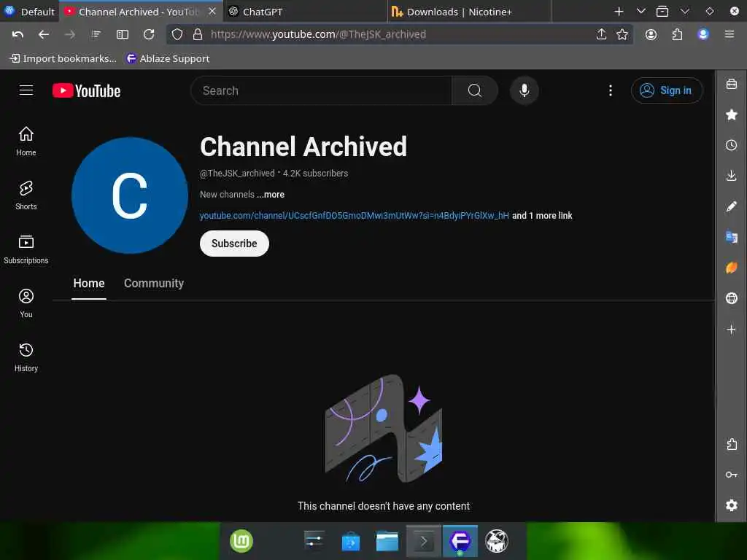Start voice search with microphone icon
This screenshot has height=560, width=747.
[x=524, y=90]
